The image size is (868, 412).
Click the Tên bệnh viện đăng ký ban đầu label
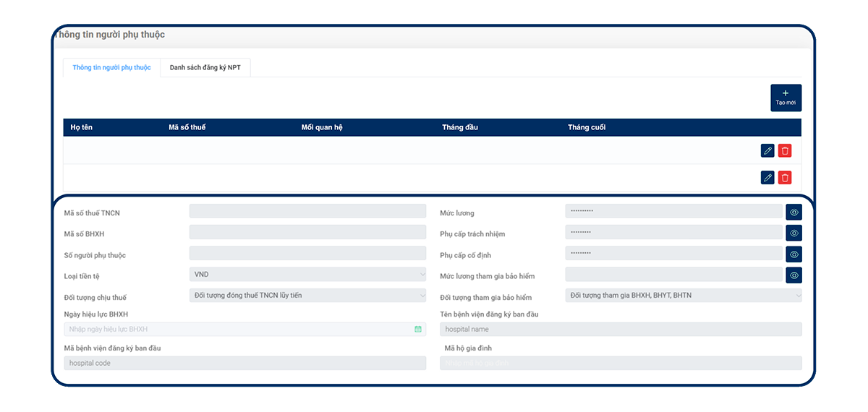pyautogui.click(x=490, y=314)
